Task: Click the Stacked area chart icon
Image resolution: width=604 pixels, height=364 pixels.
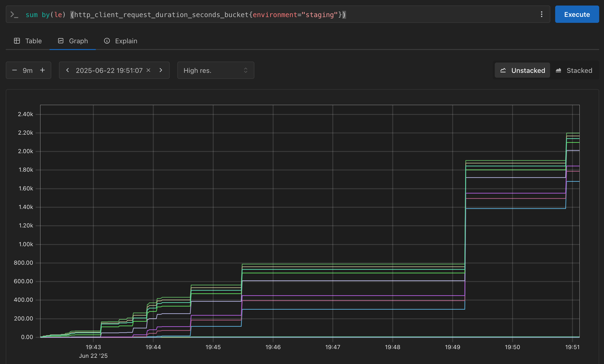Action: (x=559, y=70)
